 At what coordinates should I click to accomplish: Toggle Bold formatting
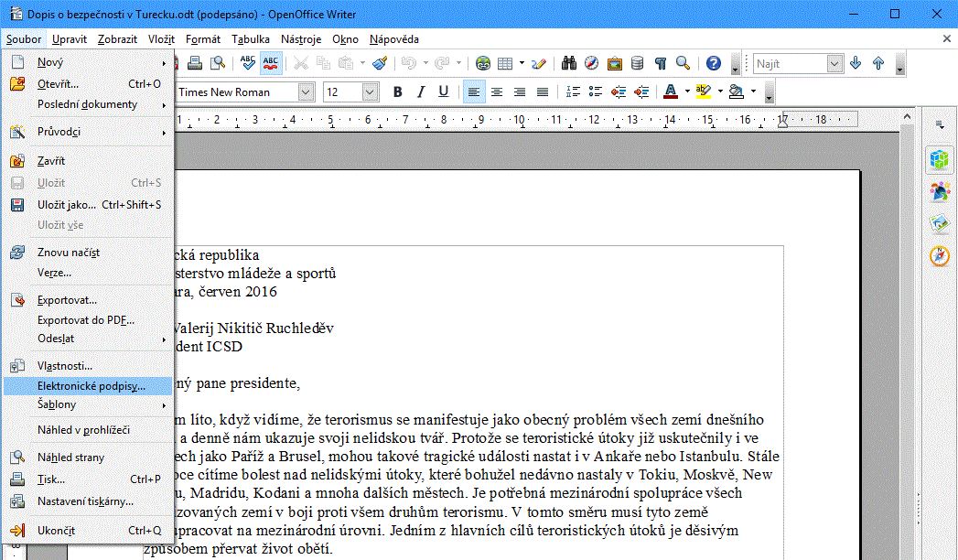[x=398, y=92]
